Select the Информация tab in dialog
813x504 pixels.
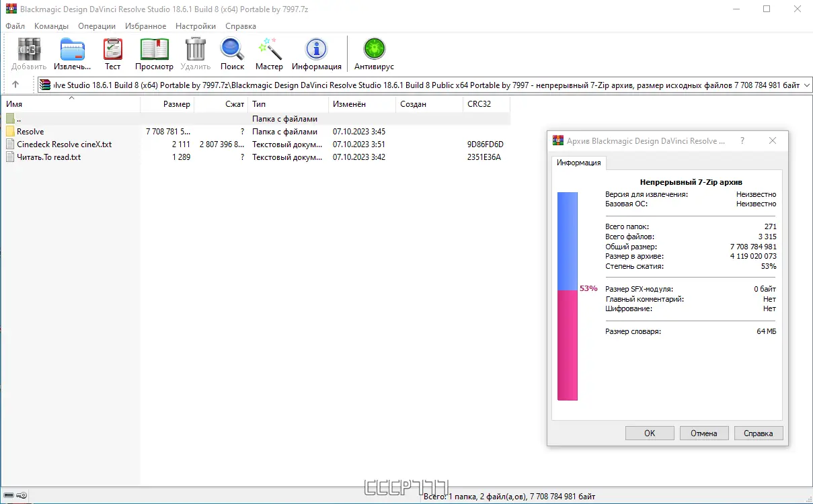point(578,163)
